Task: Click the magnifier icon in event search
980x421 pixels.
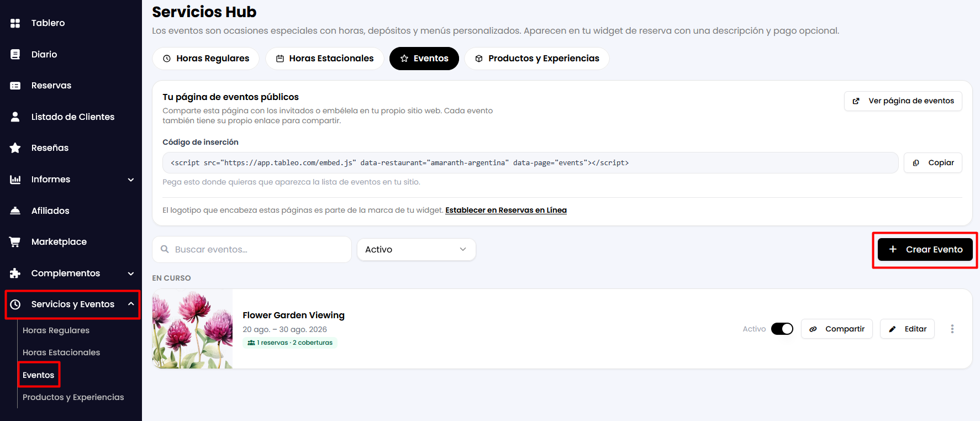Action: pyautogui.click(x=165, y=249)
